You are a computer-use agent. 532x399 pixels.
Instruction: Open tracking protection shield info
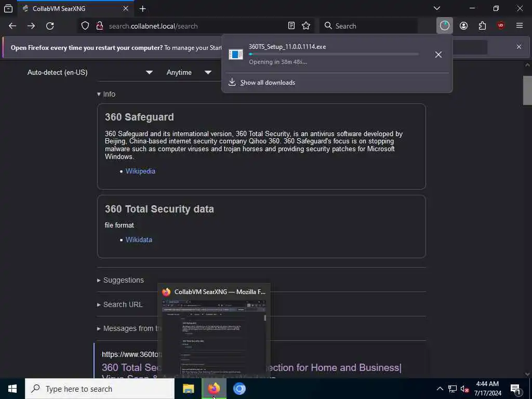[85, 26]
